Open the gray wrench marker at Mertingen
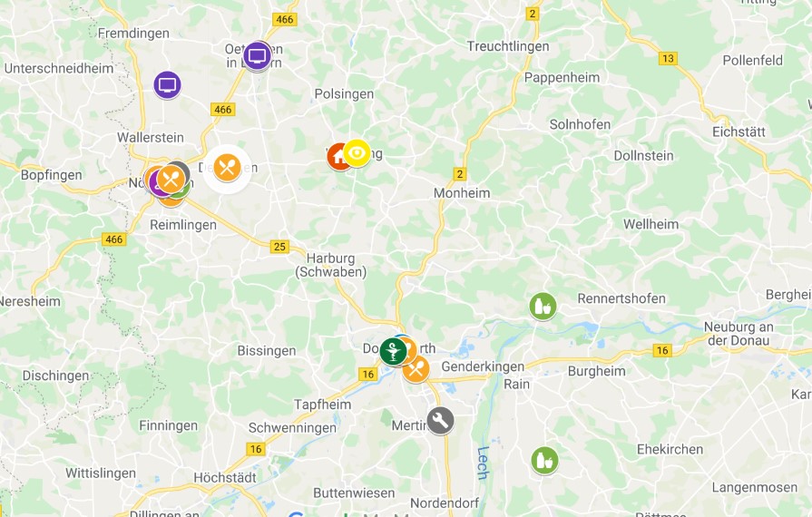Screen dimensions: 812x517 click(440, 420)
